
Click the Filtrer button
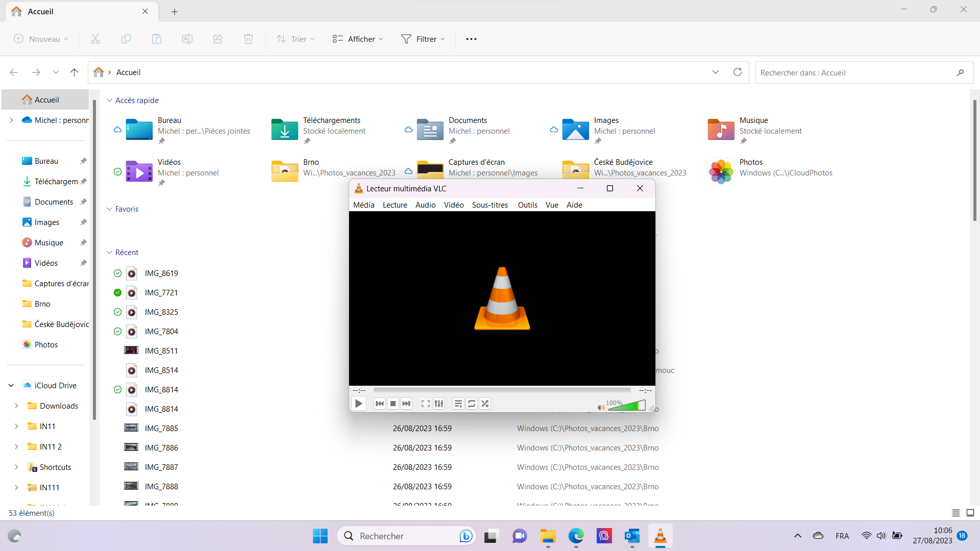[x=423, y=39]
